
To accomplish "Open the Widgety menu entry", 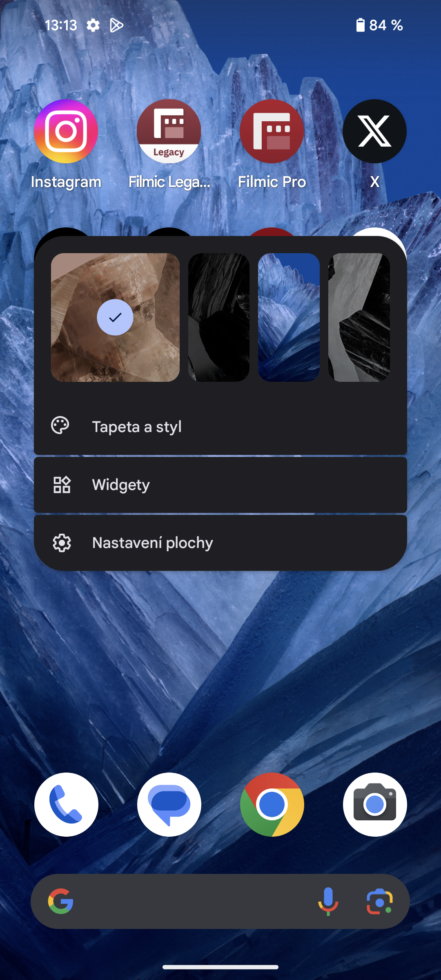I will (220, 485).
